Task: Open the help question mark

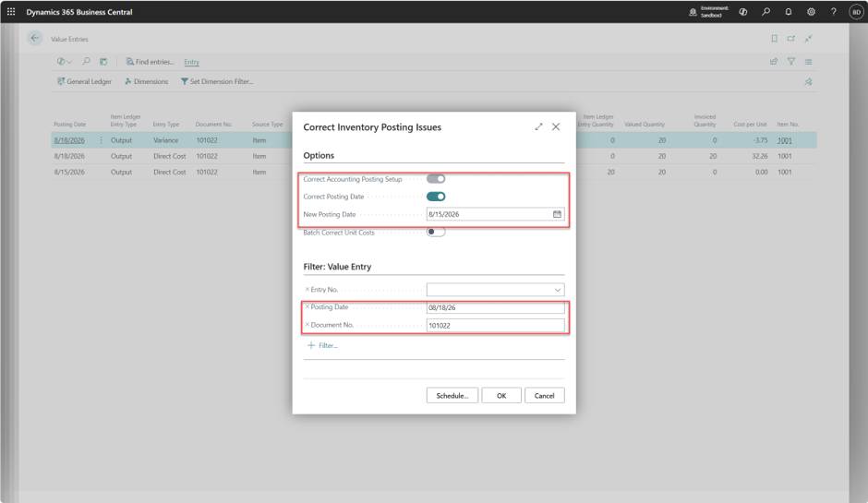Action: click(x=833, y=12)
